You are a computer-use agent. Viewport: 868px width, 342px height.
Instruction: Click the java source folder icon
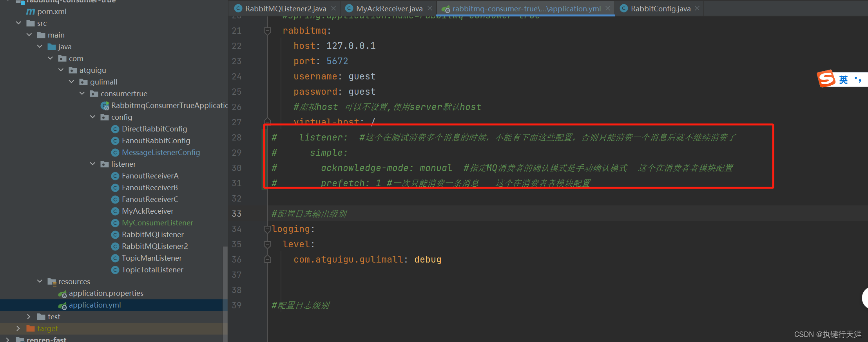tap(52, 47)
